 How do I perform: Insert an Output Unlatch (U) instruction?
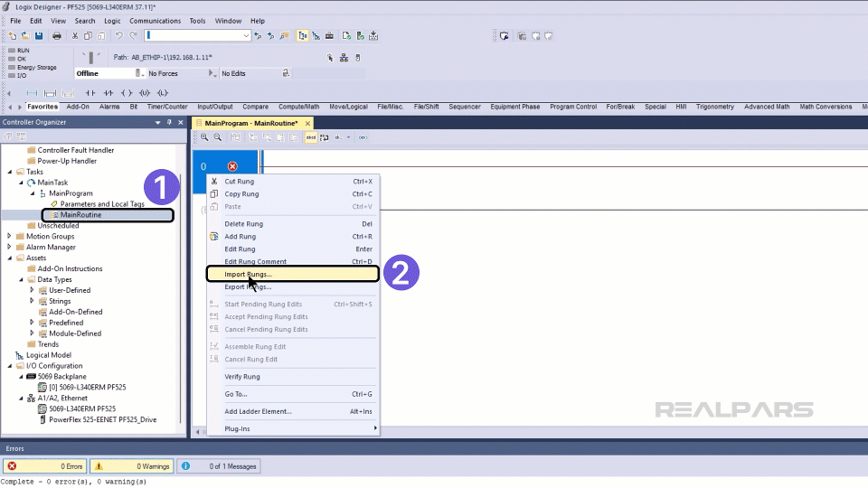(145, 93)
